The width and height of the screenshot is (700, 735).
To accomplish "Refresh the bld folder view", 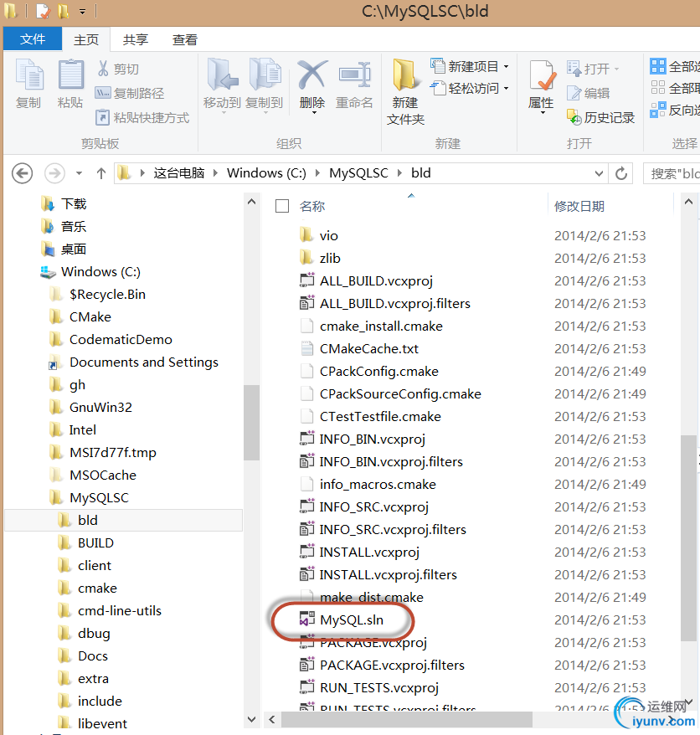I will point(621,173).
